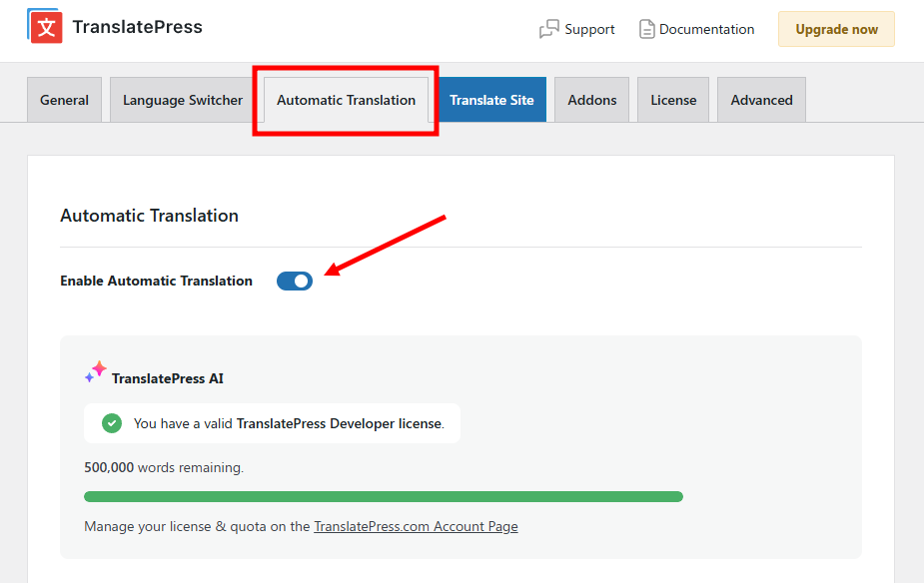This screenshot has width=924, height=583.
Task: Disable the Enable Automatic Translation switch
Action: [x=295, y=281]
